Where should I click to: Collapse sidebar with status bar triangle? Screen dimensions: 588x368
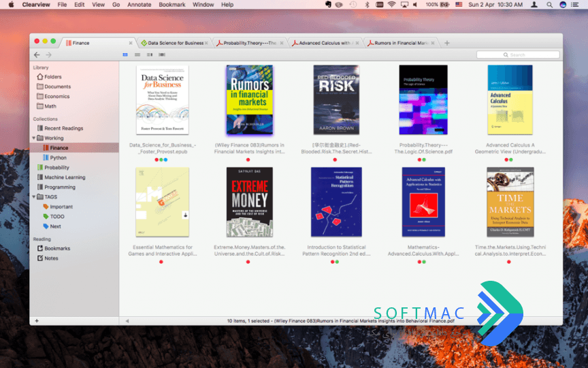127,321
